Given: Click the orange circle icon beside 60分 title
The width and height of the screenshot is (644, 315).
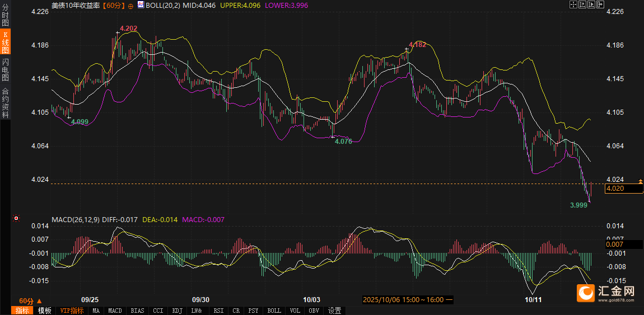Looking at the screenshot, I should click(130, 5).
